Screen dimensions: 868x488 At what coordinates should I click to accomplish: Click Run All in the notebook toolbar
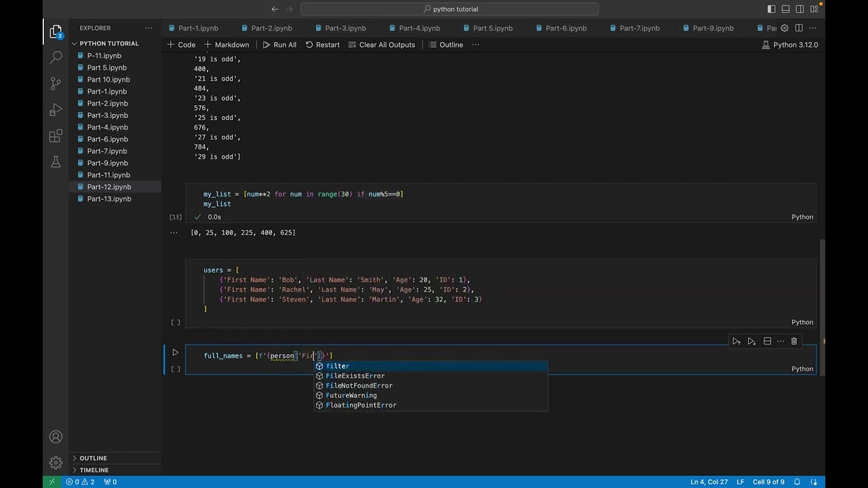(x=279, y=45)
